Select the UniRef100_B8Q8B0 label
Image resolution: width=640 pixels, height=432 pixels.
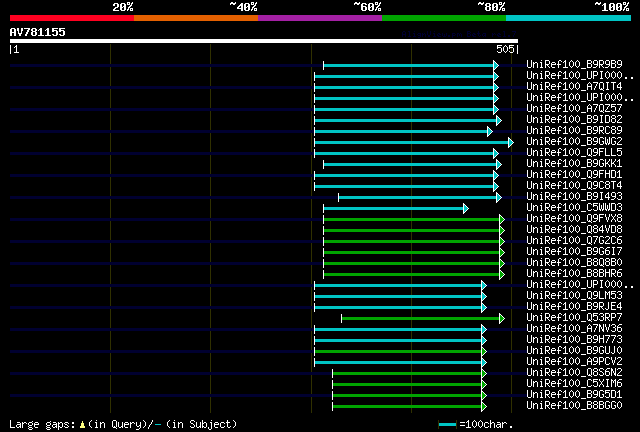[574, 263]
